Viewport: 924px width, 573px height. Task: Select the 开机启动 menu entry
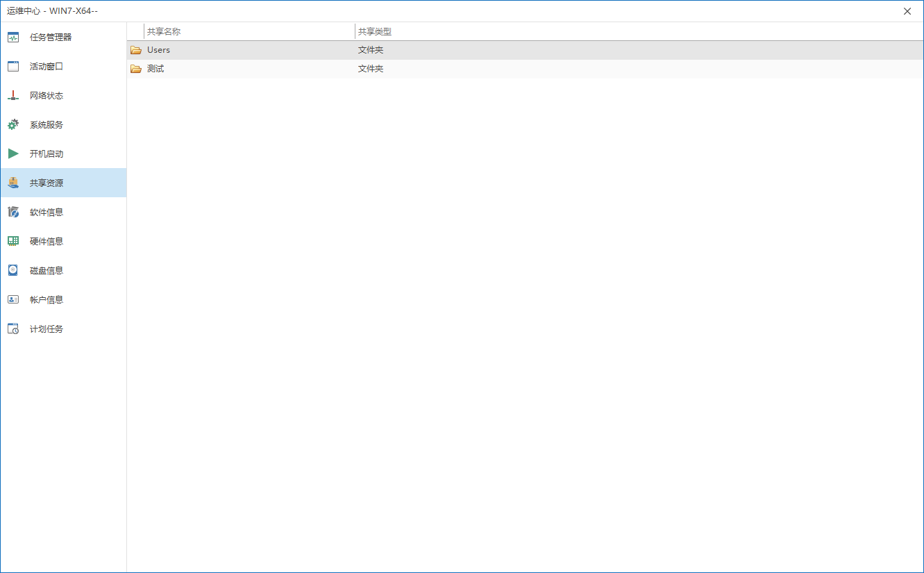(x=63, y=153)
